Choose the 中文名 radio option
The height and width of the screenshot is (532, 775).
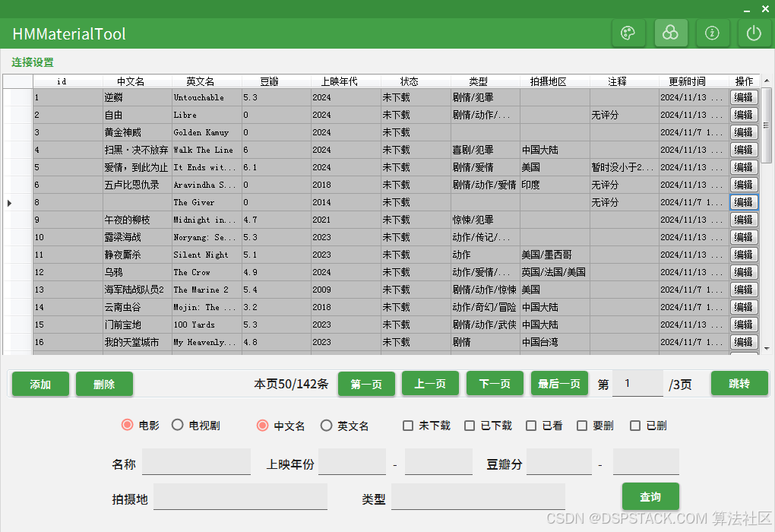click(262, 425)
